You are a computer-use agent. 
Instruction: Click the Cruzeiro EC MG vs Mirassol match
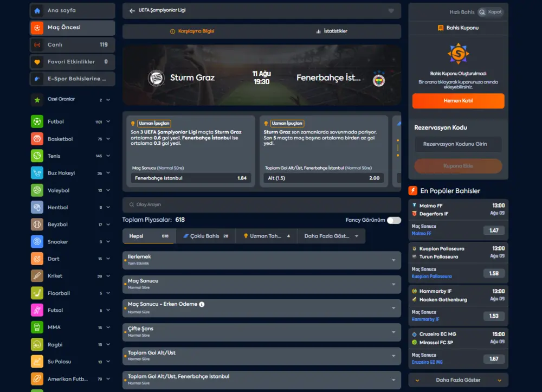[x=458, y=338]
